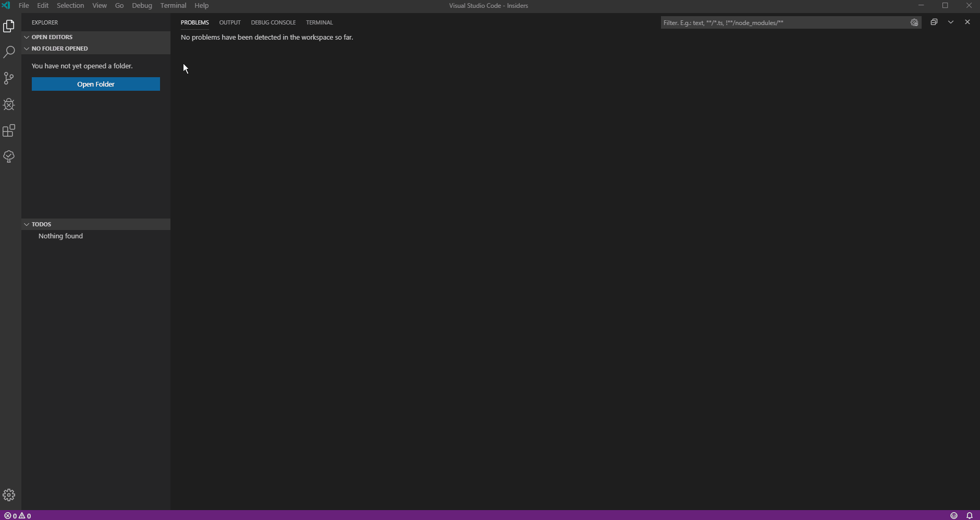This screenshot has width=980, height=520.
Task: Open the File menu
Action: point(24,5)
